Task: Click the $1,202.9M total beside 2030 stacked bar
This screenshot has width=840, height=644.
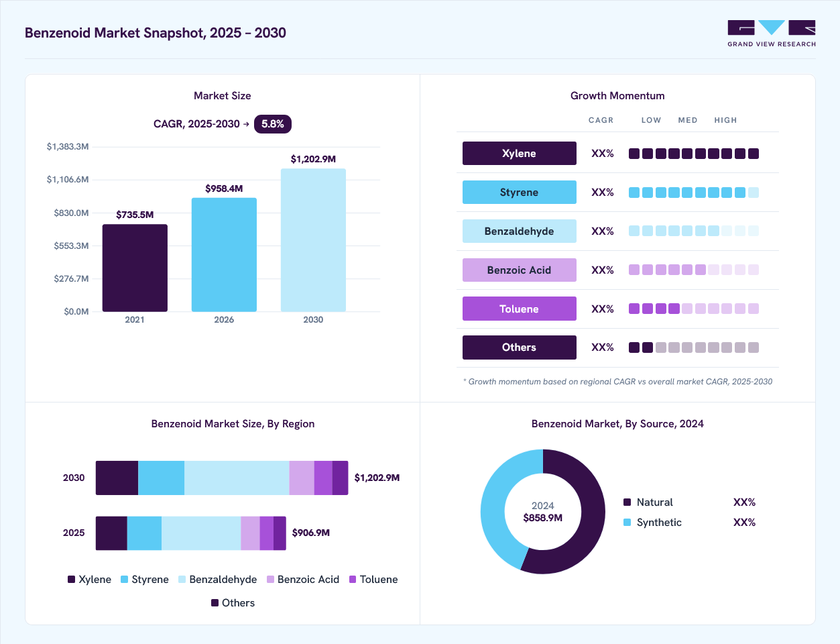Action: (377, 478)
